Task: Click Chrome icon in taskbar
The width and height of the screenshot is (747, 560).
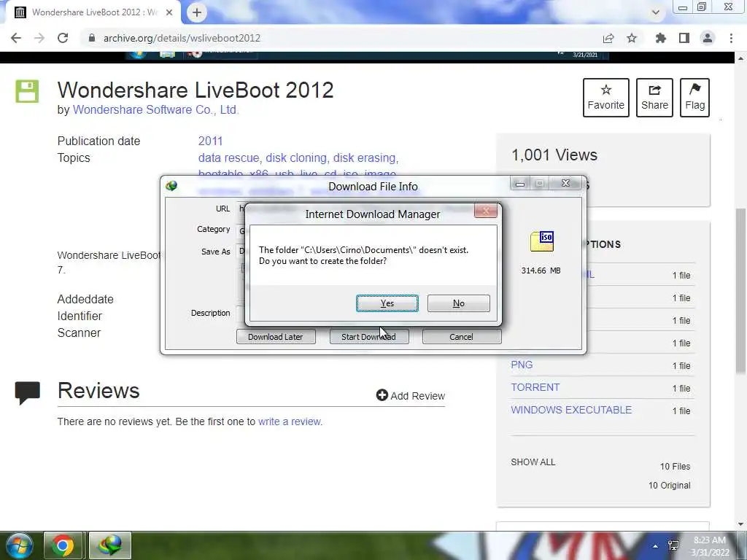Action: pyautogui.click(x=63, y=545)
